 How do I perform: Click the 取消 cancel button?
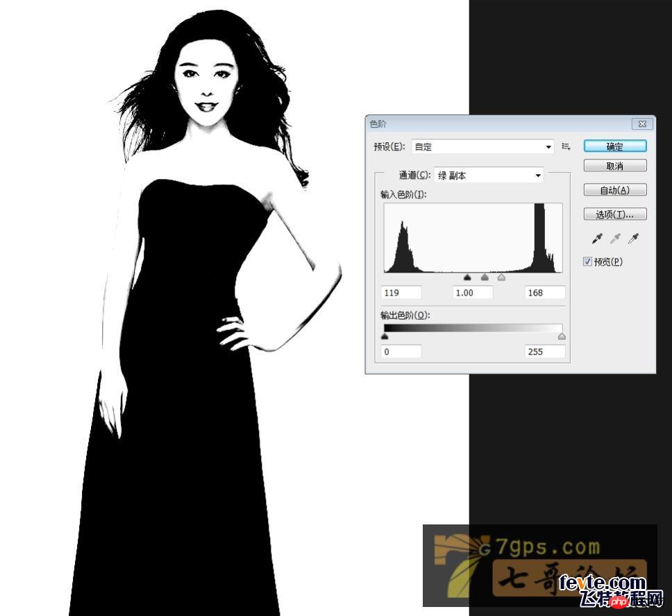tap(615, 166)
